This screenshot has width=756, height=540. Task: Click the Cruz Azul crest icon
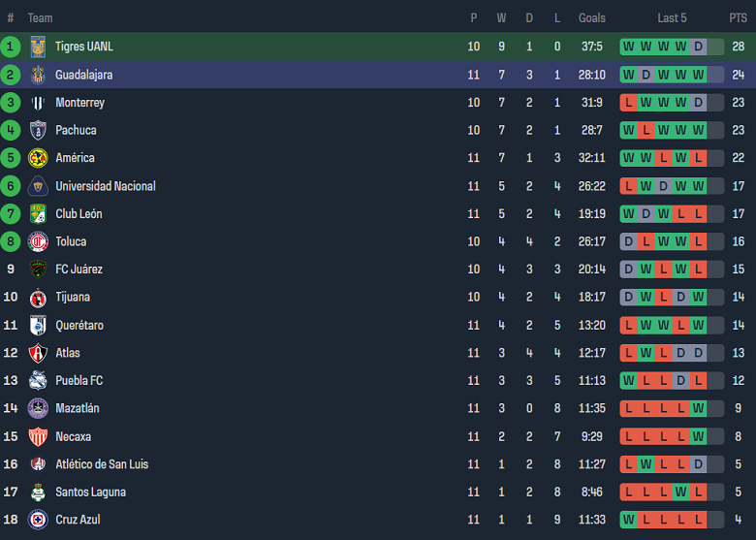(x=38, y=520)
